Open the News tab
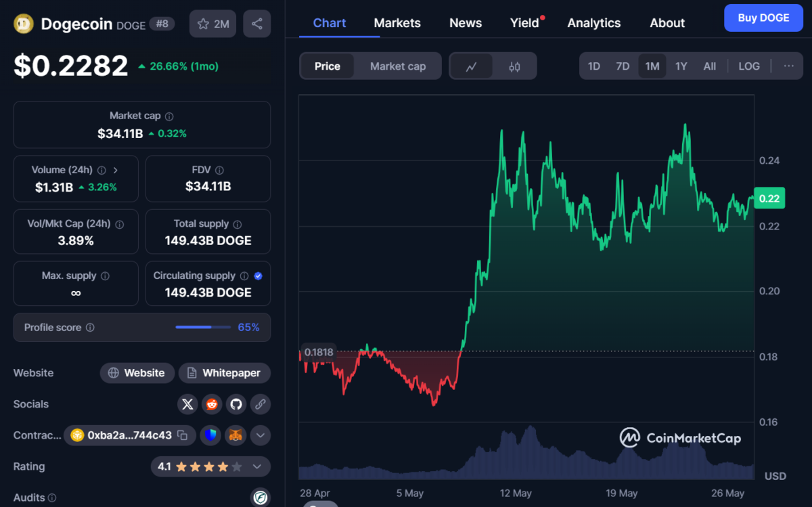The image size is (812, 507). coord(466,23)
